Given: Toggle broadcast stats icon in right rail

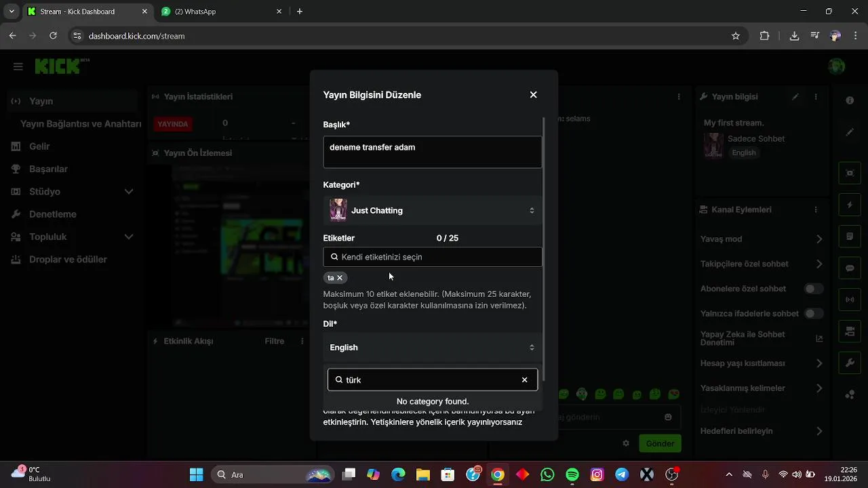Looking at the screenshot, I should 850,300.
